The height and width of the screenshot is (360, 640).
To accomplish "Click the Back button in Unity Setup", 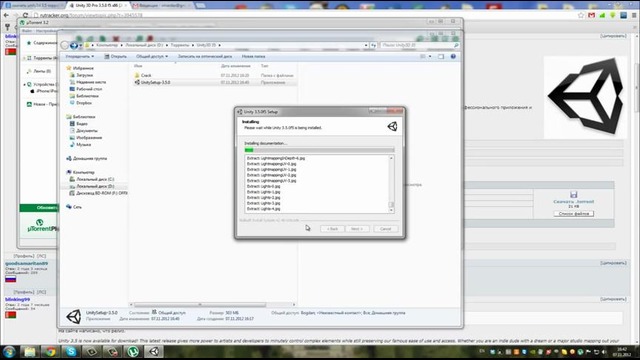I will (x=332, y=229).
